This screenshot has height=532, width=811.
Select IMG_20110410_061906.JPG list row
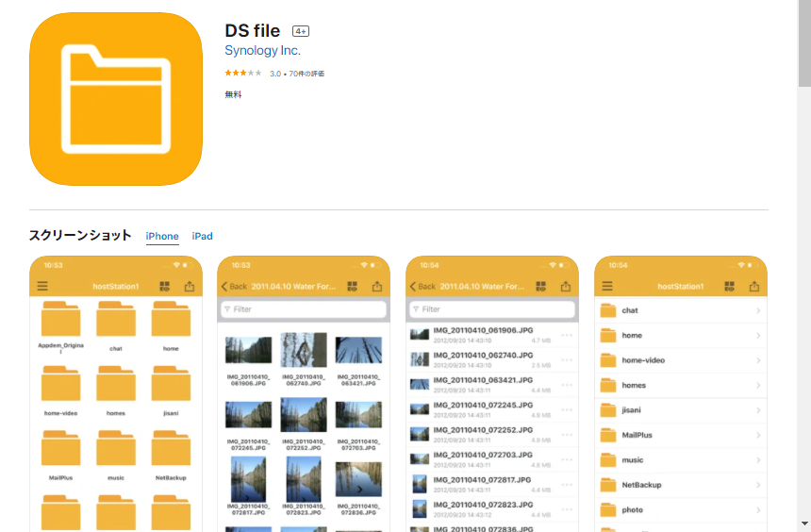click(492, 335)
